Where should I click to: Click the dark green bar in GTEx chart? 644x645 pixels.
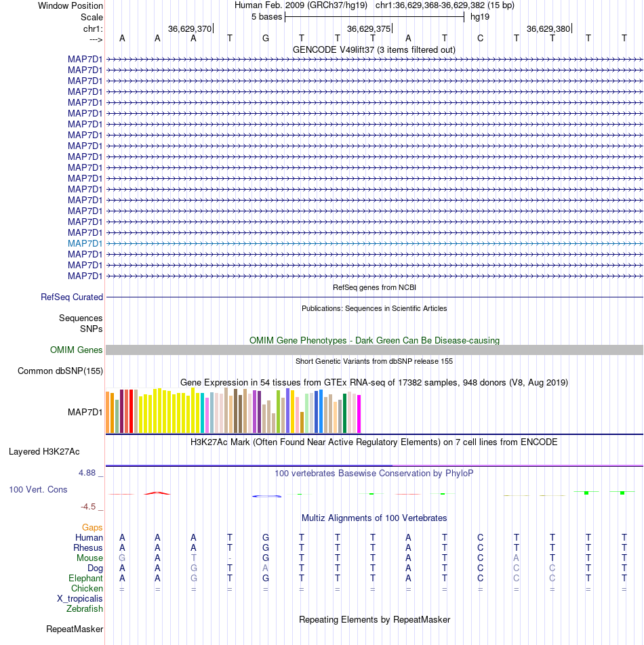pos(345,413)
